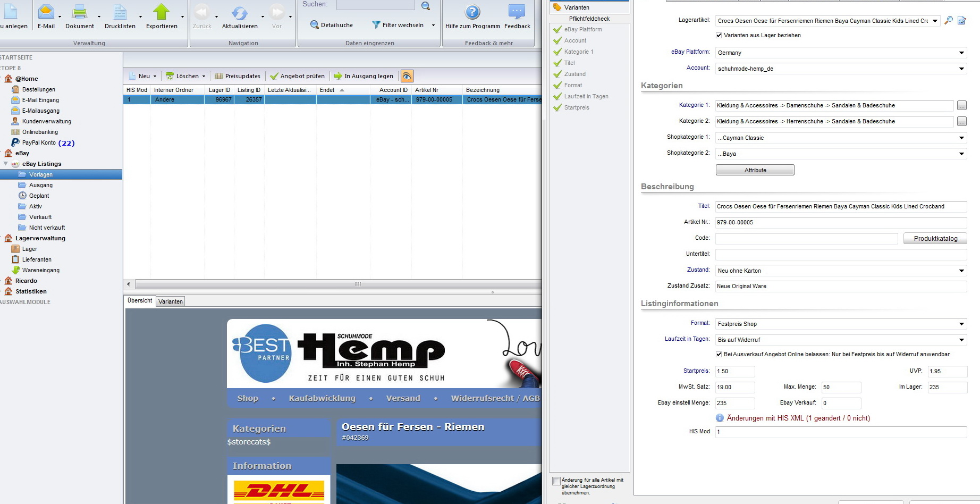Click the horizontal scrollbar under listing table
This screenshot has width=980, height=504.
[x=358, y=284]
